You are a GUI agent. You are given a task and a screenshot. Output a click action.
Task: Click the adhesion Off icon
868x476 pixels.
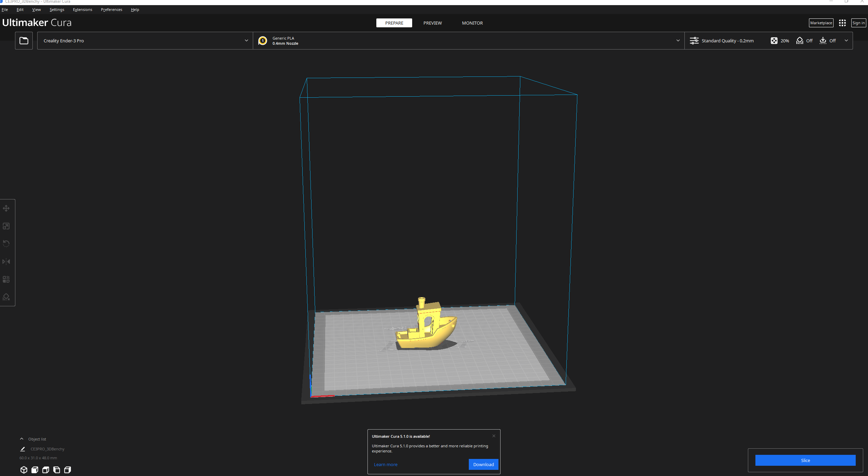(x=823, y=41)
